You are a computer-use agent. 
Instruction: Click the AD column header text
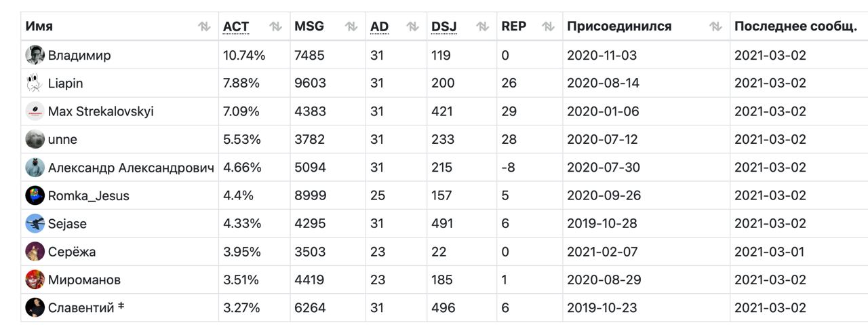379,27
